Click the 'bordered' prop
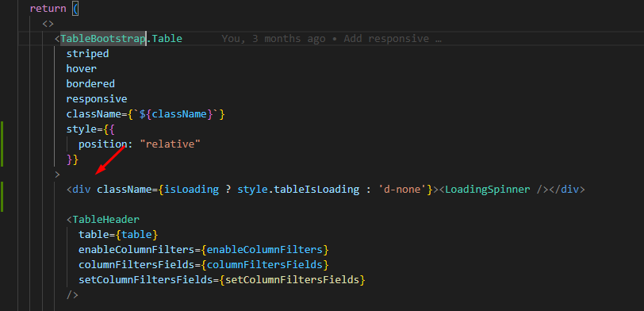Screen dimensions: 644x311 (90, 84)
